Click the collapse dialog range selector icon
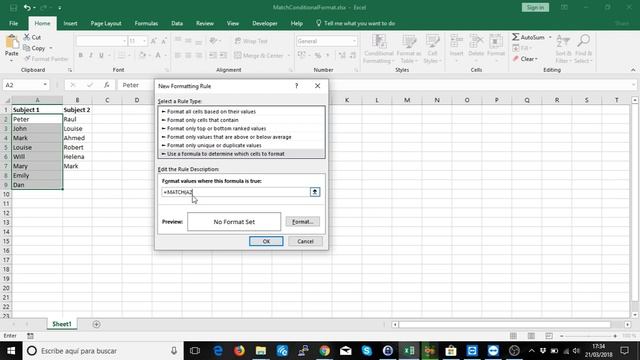This screenshot has width=640, height=360. [x=315, y=192]
